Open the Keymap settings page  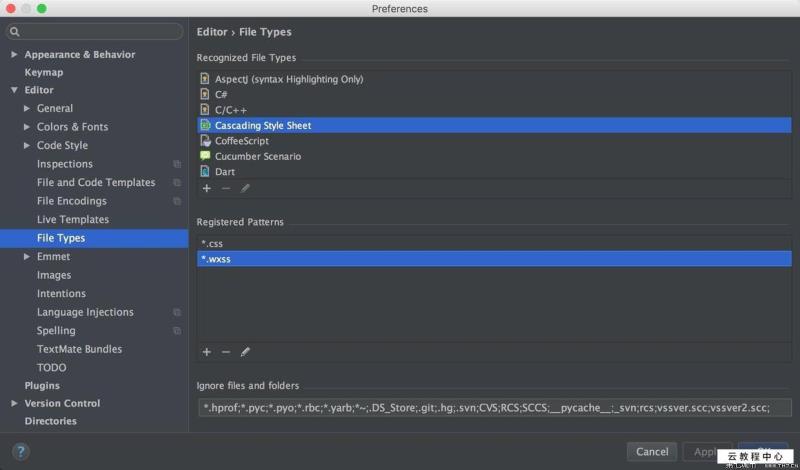point(43,73)
